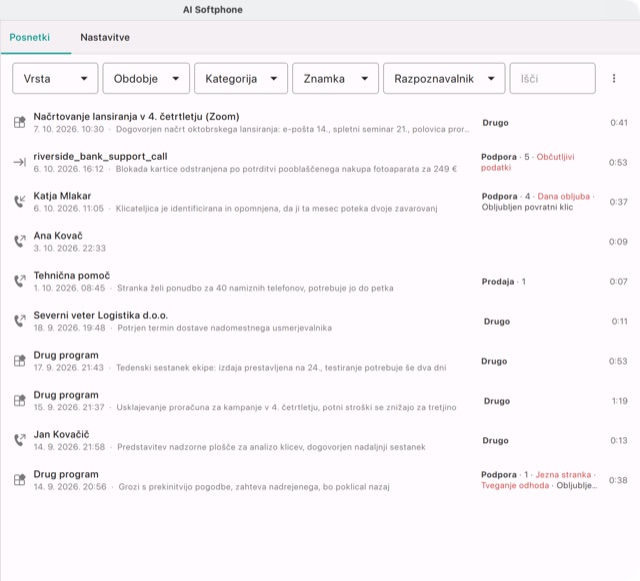Open the Obdobje filter dropdown
Image resolution: width=640 pixels, height=581 pixels.
146,78
